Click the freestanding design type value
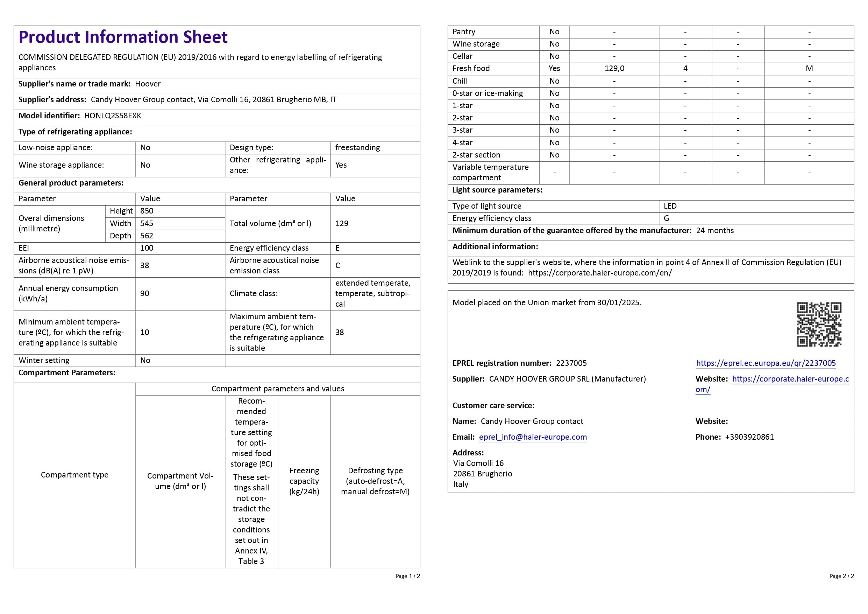Screen dimensions: 868x614 pos(357,147)
